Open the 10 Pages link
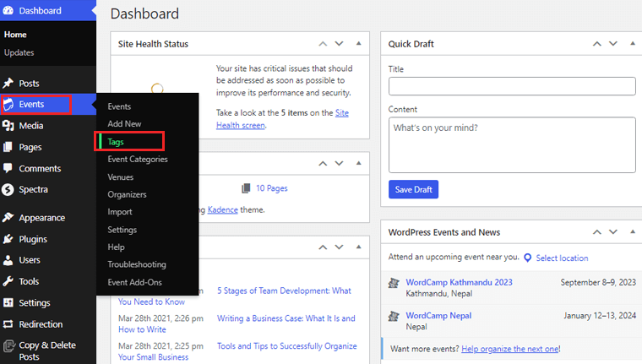Screen dimensions: 642x364 click(272, 188)
